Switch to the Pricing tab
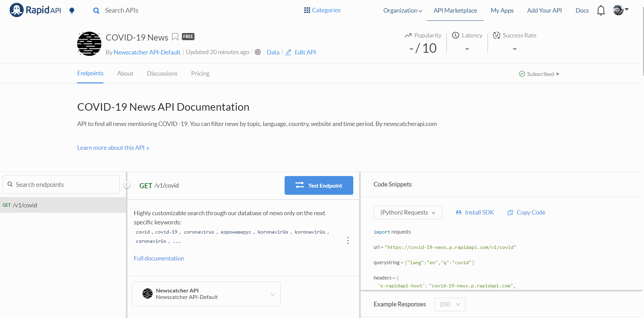Screen dimensions: 644x318 200,74
